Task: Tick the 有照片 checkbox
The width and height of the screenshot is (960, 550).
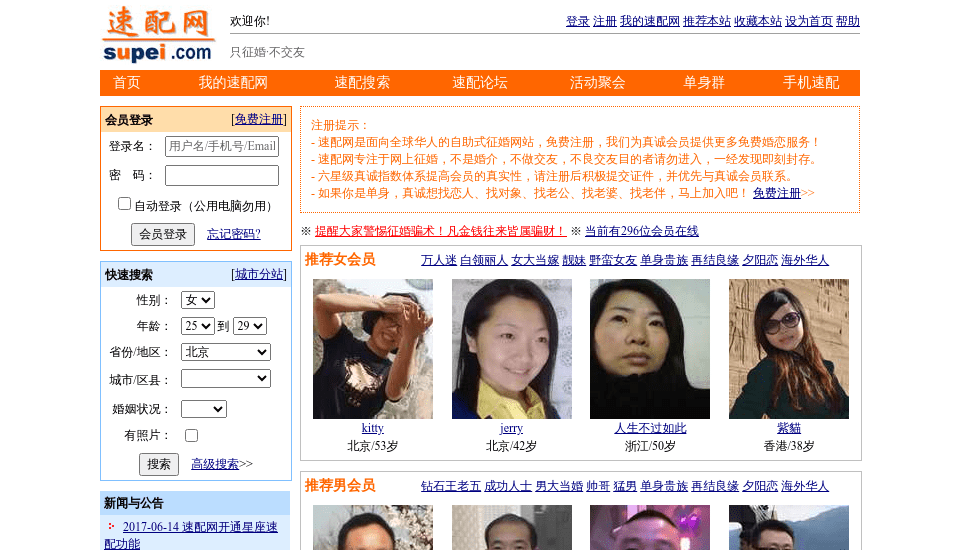Action: [x=192, y=435]
